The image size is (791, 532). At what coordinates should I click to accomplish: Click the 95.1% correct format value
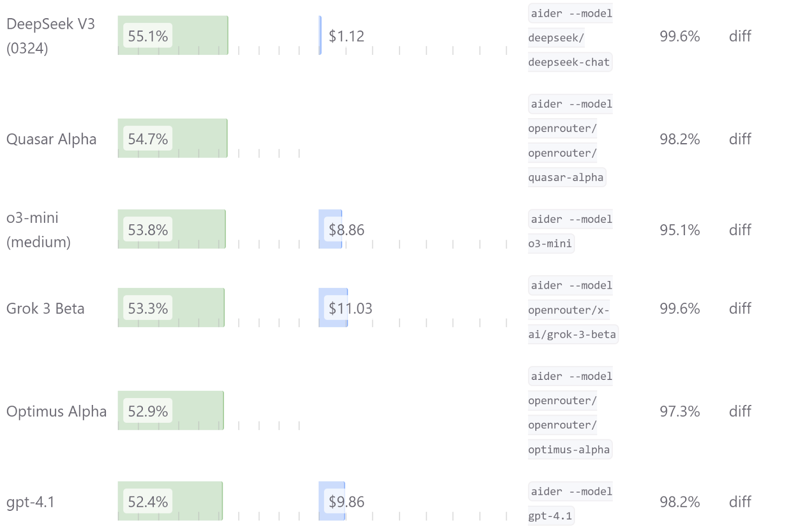click(679, 230)
